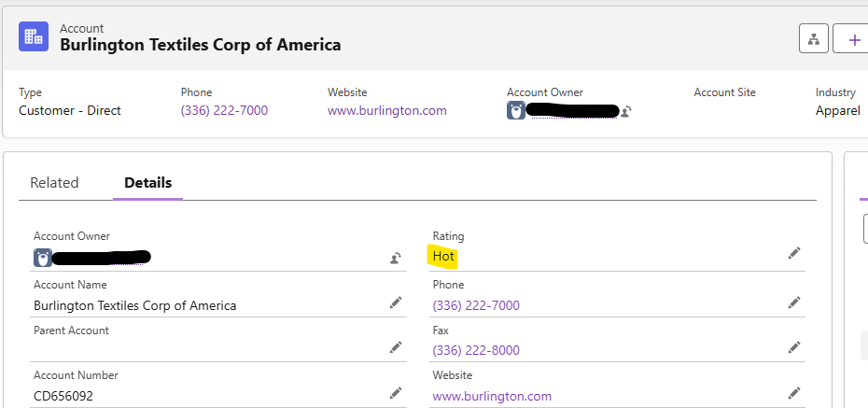Click the Account Site label in header

[x=724, y=92]
